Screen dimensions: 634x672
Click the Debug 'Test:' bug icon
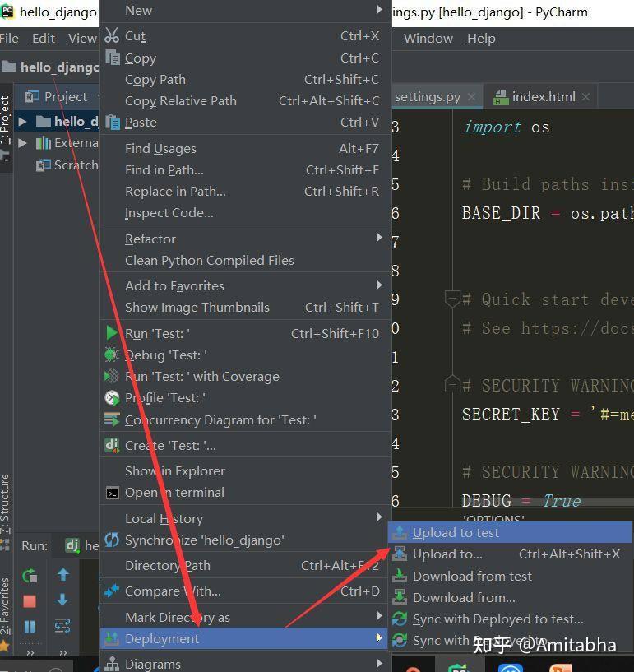click(112, 355)
